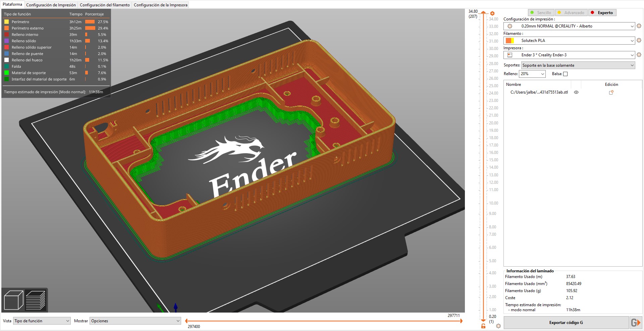Open the Plataforma tab
Image resolution: width=644 pixels, height=331 pixels.
point(12,4)
